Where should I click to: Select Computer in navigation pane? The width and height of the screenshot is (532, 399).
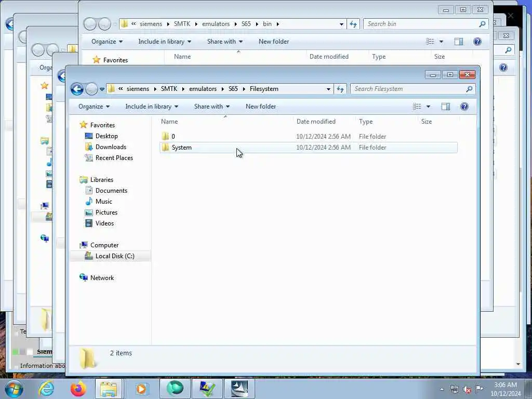104,245
